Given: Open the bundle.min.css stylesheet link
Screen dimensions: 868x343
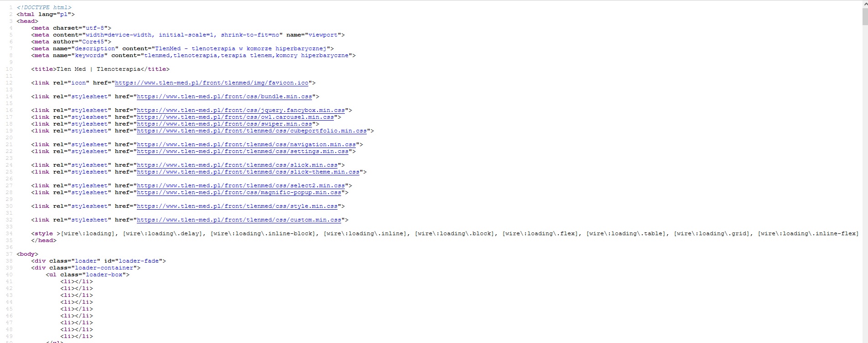Looking at the screenshot, I should [x=224, y=97].
